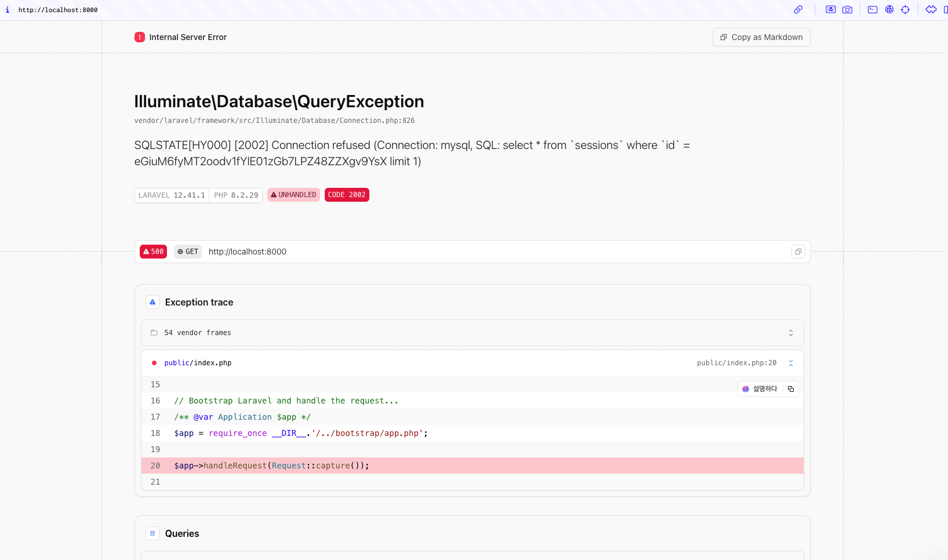This screenshot has height=560, width=948.
Task: Click the Exception trace triangle icon
Action: coord(152,302)
